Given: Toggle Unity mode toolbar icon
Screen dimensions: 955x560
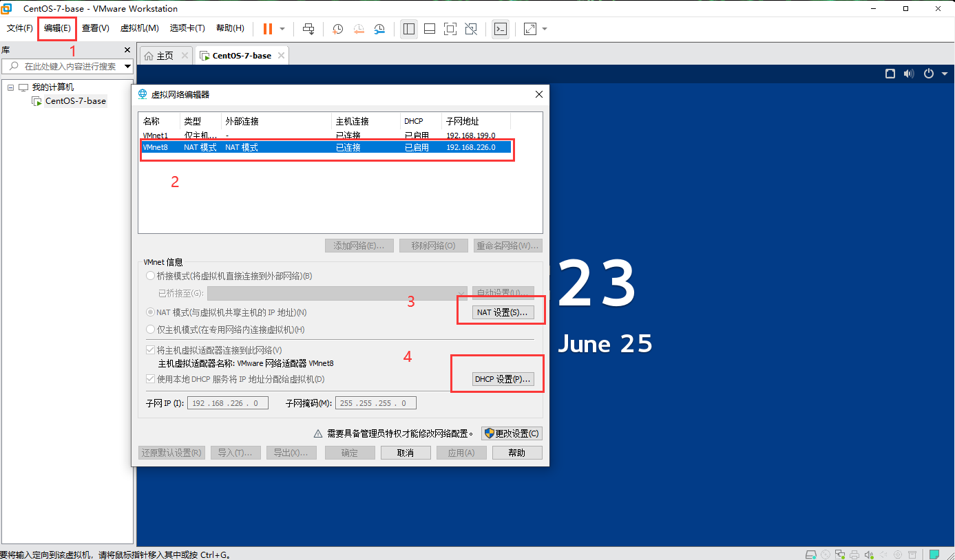Looking at the screenshot, I should 471,29.
